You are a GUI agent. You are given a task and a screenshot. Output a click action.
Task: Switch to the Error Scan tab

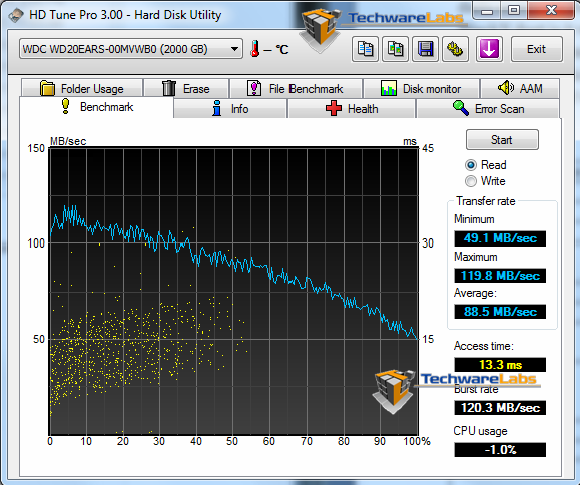point(488,108)
